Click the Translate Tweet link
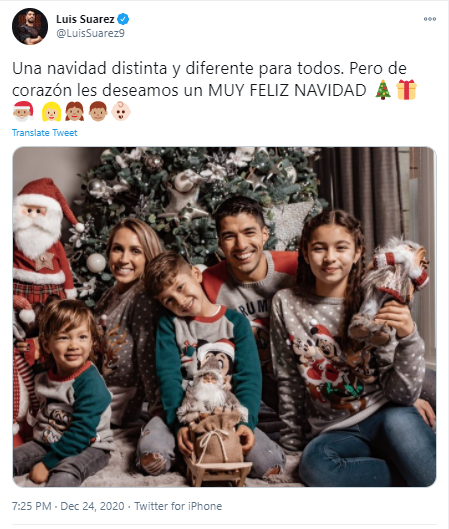Screen dimensions: 449x529 45,133
